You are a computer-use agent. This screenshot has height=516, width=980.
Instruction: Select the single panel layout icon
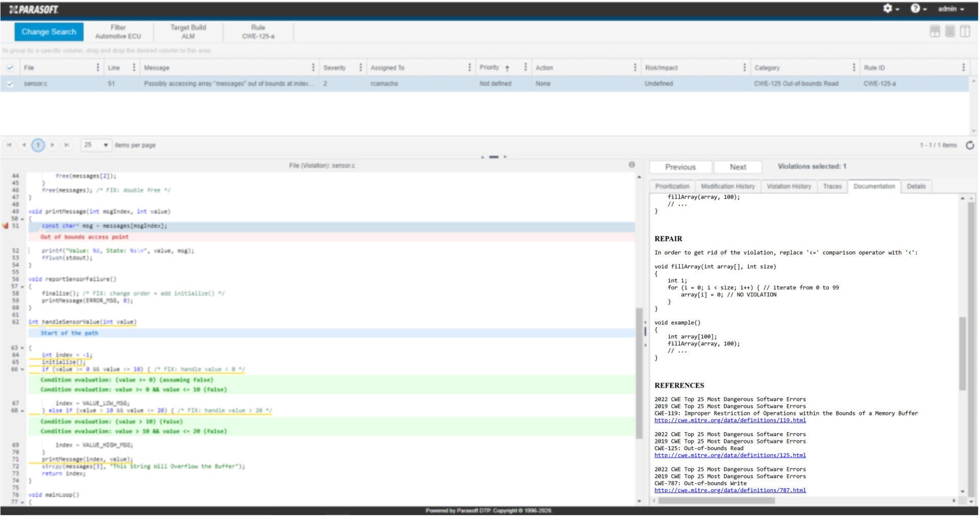(x=950, y=31)
